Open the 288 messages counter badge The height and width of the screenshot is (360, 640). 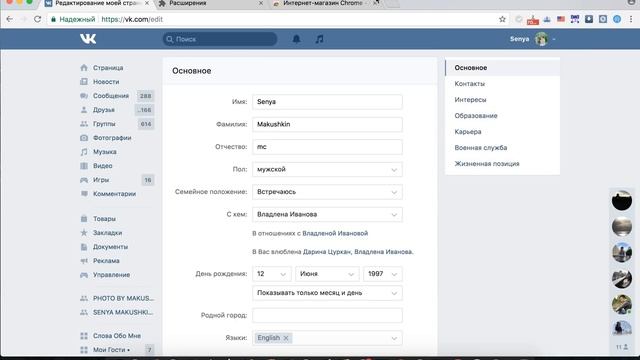point(145,96)
